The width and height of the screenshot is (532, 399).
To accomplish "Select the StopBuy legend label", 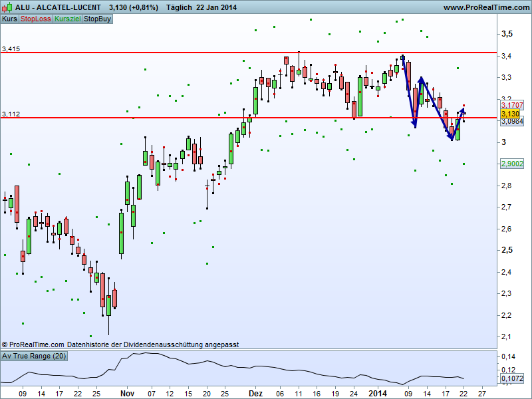I will (97, 19).
